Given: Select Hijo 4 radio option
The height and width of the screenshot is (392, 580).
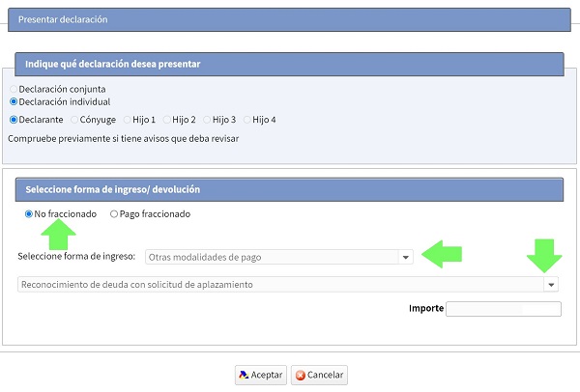Looking at the screenshot, I should click(246, 120).
